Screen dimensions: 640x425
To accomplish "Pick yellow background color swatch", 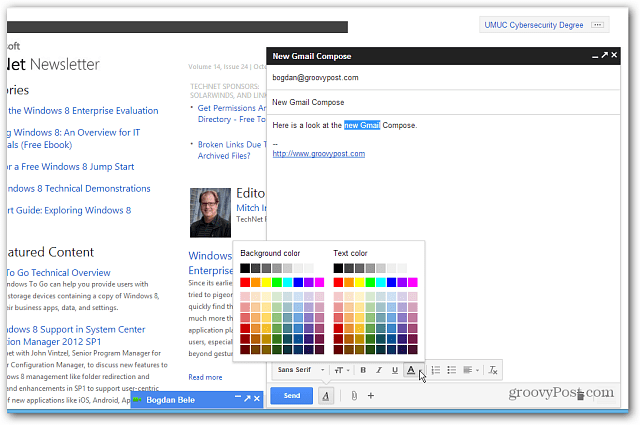I will (x=266, y=282).
